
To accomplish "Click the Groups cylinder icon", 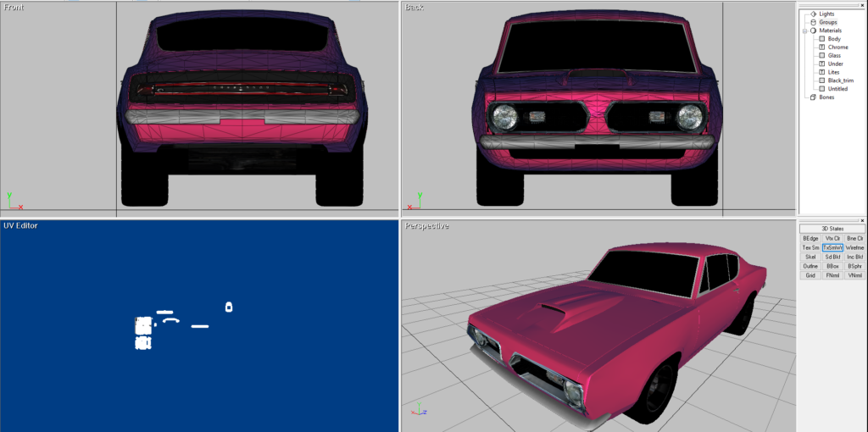I will pos(813,22).
